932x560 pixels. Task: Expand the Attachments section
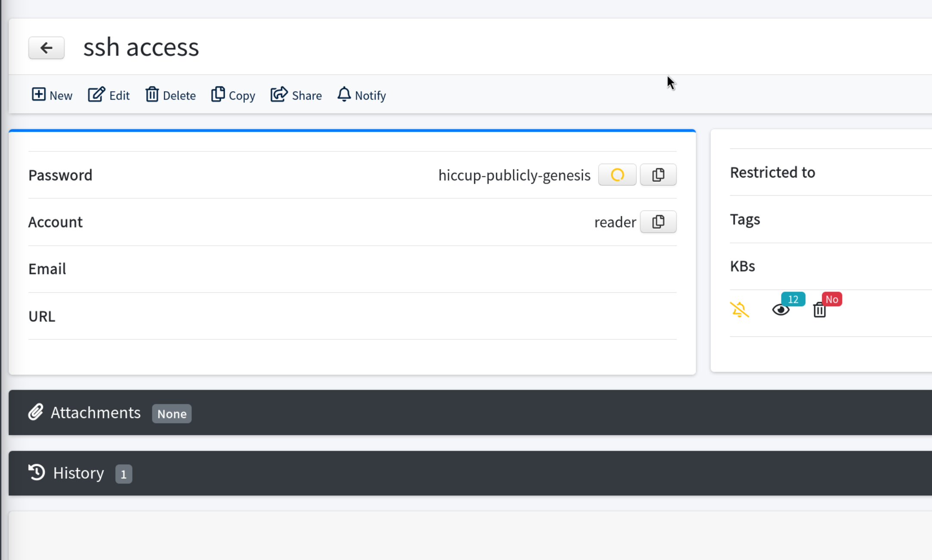click(x=96, y=413)
